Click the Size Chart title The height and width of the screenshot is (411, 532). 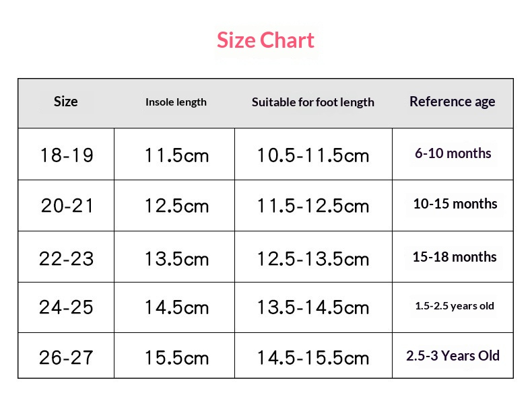(265, 40)
